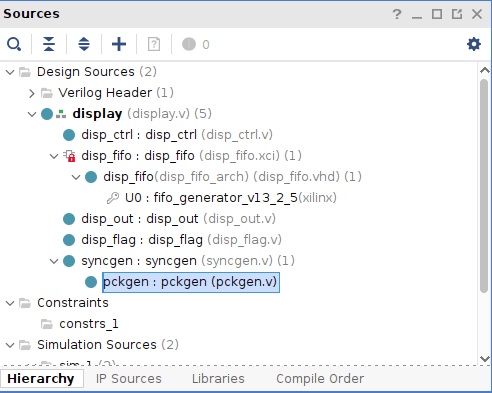Switch to the IP Sources tab

coord(129,379)
